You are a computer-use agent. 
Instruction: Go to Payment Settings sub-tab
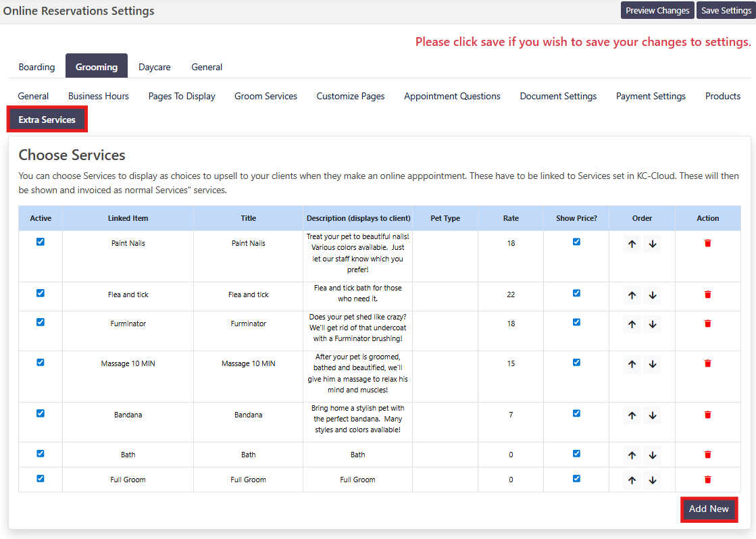(651, 96)
